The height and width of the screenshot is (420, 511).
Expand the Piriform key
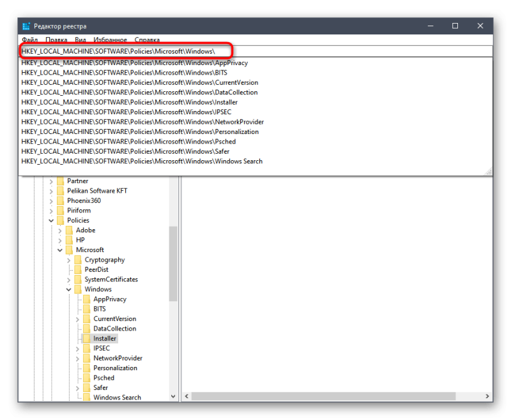51,211
